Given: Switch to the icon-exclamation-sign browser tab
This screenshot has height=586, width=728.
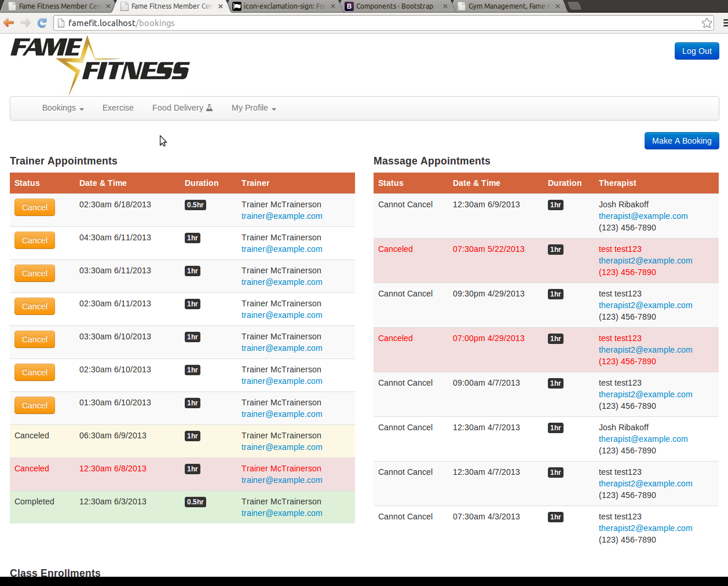Looking at the screenshot, I should 284,6.
